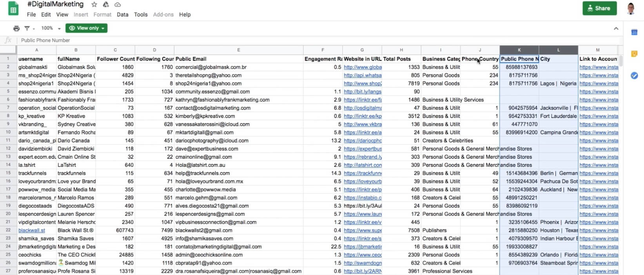The image size is (644, 275).
Task: Select the cell Fort Lauderdale
Action: click(x=558, y=116)
